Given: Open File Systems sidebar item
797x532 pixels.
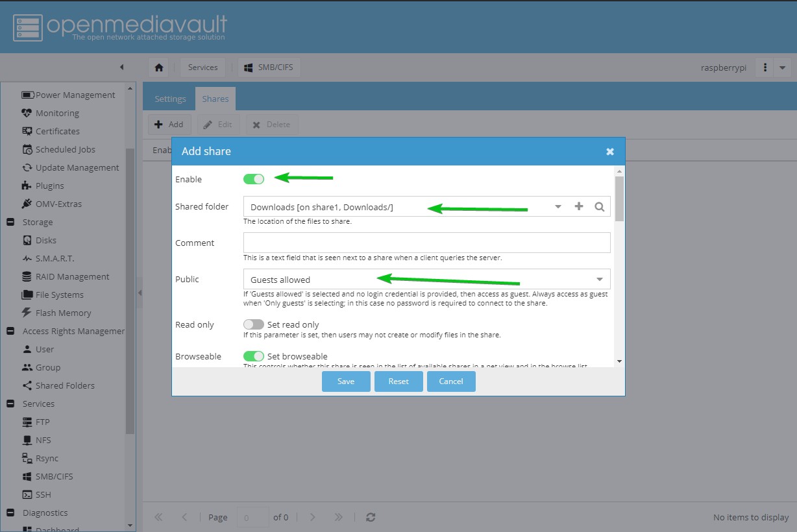Looking at the screenshot, I should point(53,295).
